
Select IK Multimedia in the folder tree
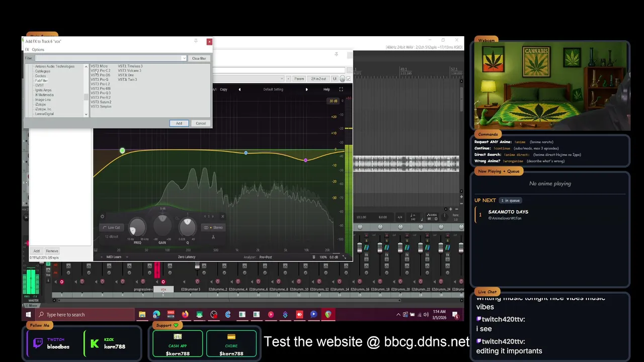[44, 95]
